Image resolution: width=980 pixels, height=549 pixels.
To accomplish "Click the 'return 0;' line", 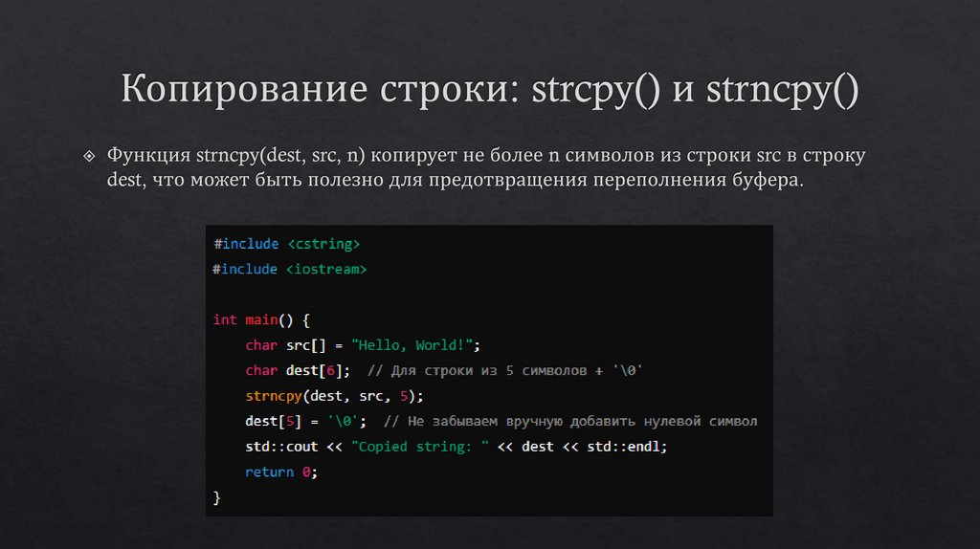I will point(281,472).
